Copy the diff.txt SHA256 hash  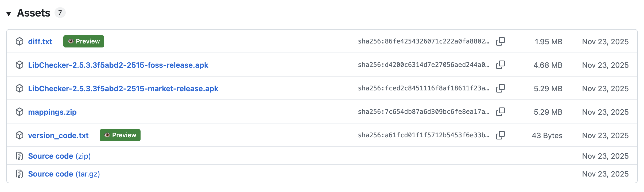tap(500, 41)
